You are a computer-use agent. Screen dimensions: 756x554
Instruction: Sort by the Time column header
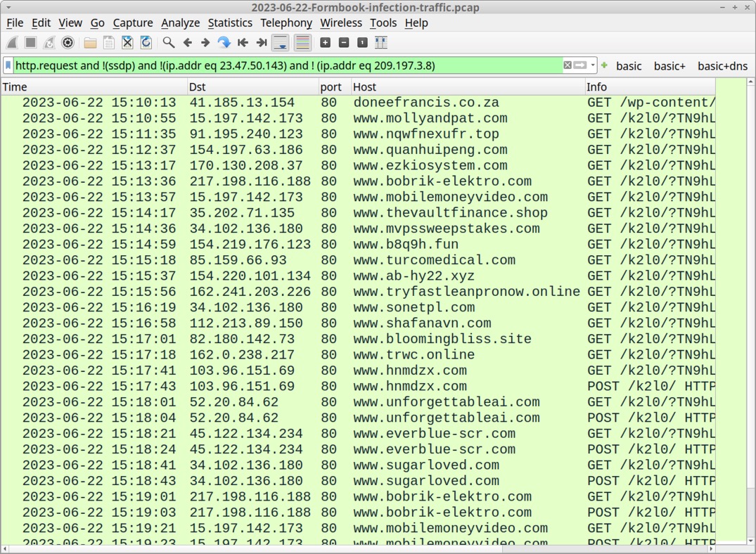tap(94, 86)
